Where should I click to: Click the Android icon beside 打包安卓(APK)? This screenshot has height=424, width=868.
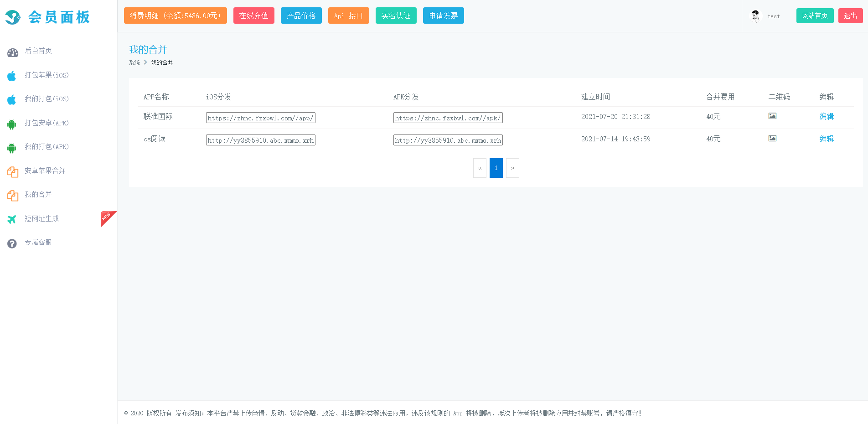pyautogui.click(x=12, y=124)
